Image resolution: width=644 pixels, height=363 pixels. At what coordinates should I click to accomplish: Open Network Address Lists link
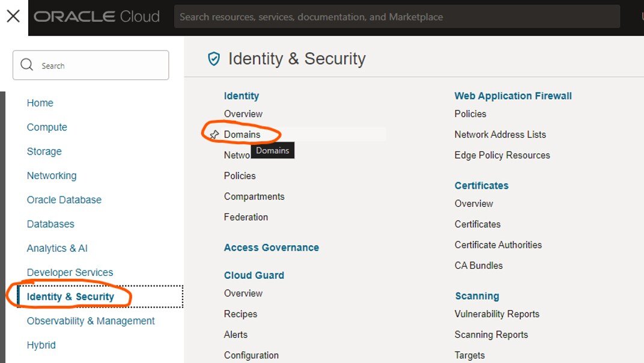coord(500,135)
